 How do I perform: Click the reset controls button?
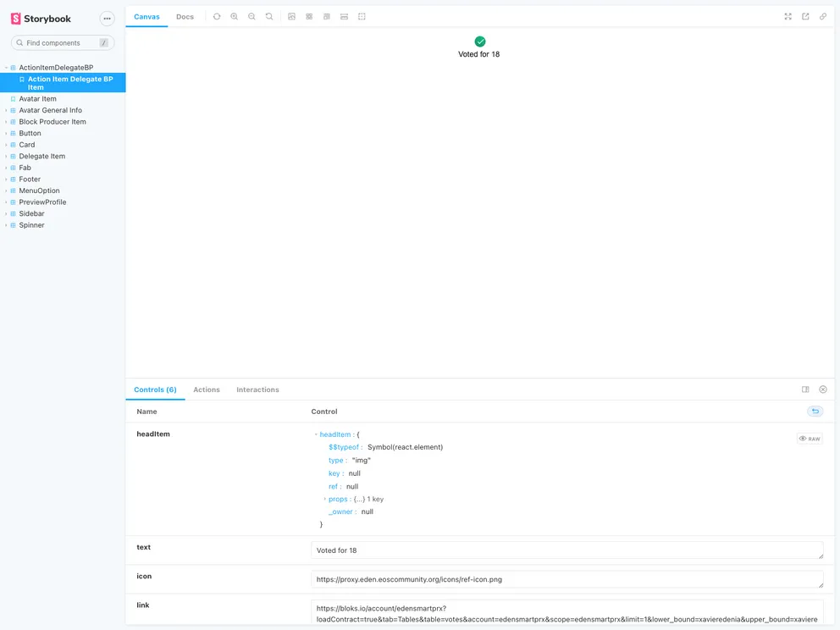tap(815, 411)
